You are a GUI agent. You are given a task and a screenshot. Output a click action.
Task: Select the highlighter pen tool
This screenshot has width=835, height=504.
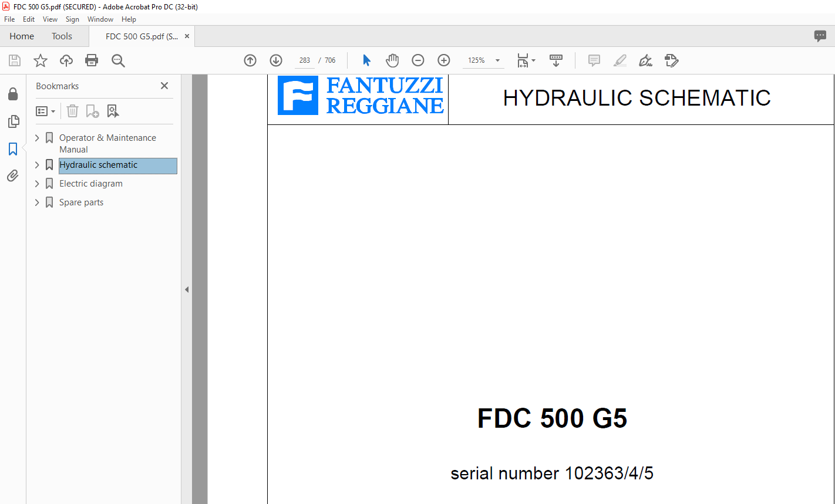(x=620, y=60)
